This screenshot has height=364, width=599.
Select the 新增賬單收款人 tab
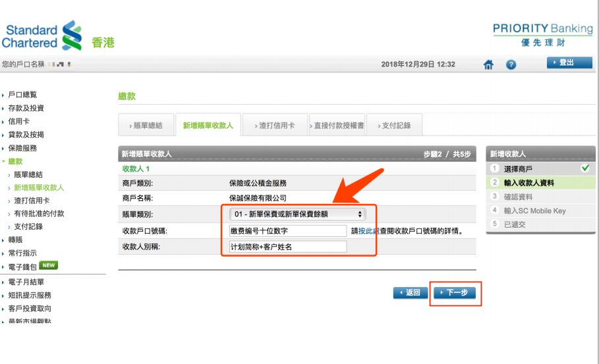(208, 125)
